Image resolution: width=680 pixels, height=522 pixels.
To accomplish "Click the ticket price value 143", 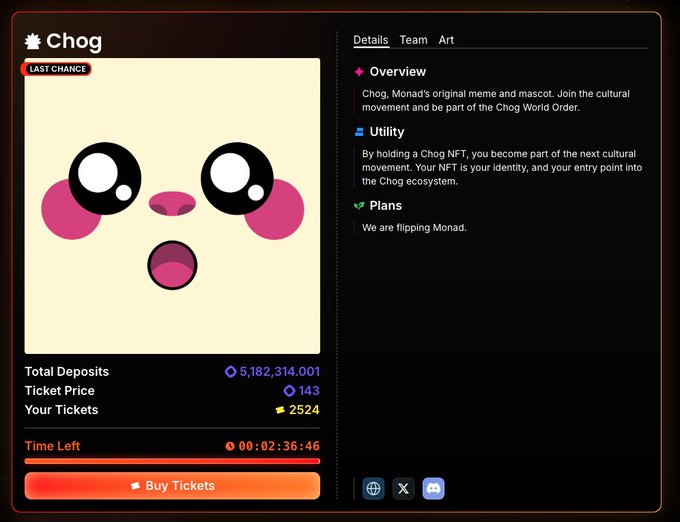I will [x=309, y=391].
